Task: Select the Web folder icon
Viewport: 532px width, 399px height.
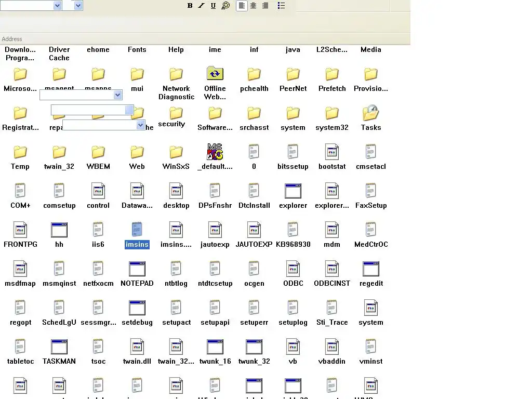Action: coord(137,152)
